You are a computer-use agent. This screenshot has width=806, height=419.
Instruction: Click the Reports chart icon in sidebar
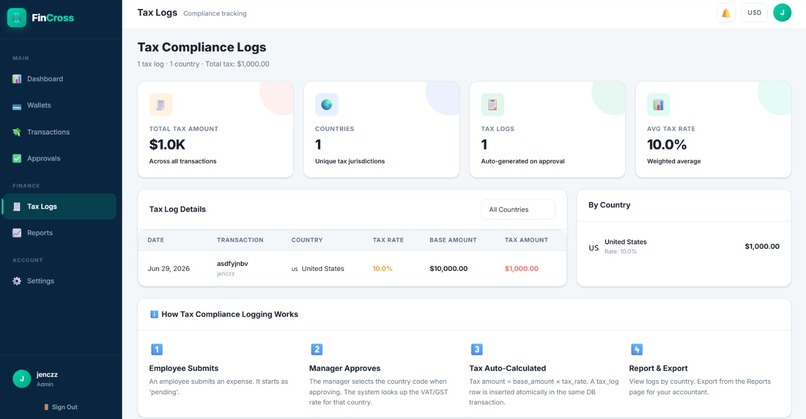[17, 233]
